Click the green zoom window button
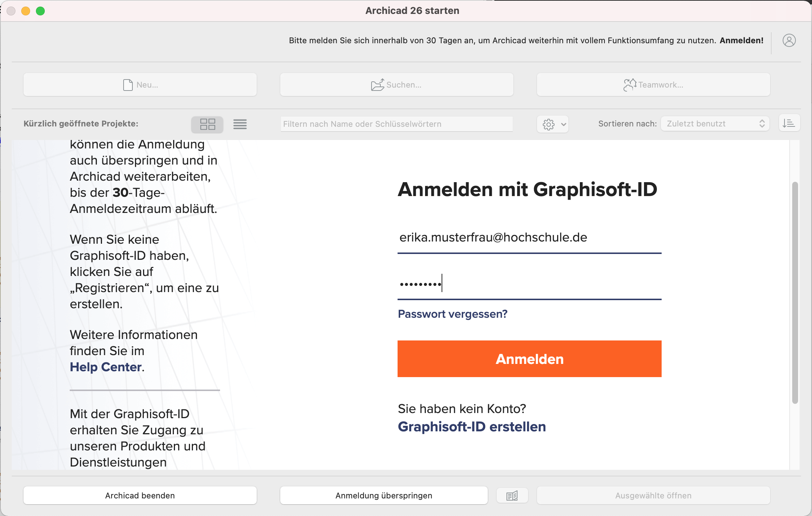Viewport: 812px width, 516px height. click(40, 11)
